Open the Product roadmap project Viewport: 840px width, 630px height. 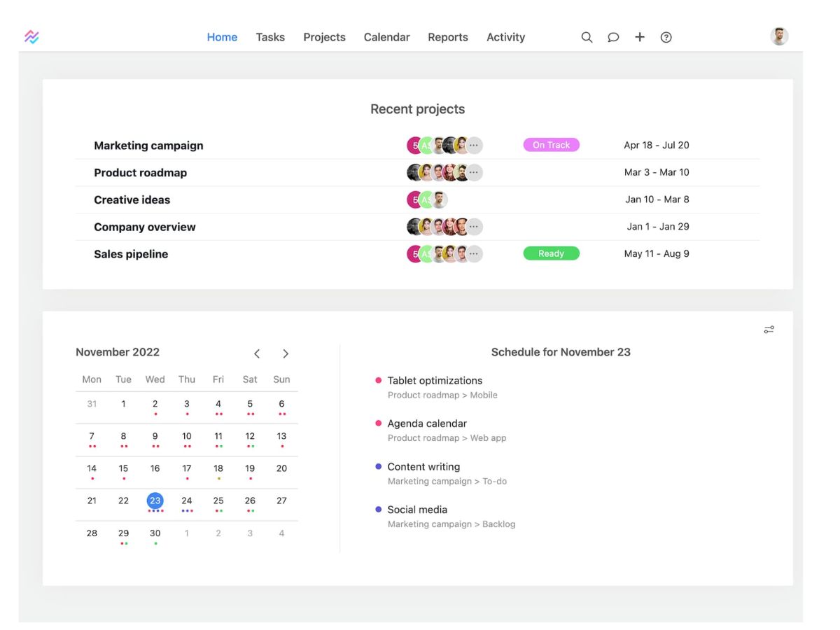point(140,172)
